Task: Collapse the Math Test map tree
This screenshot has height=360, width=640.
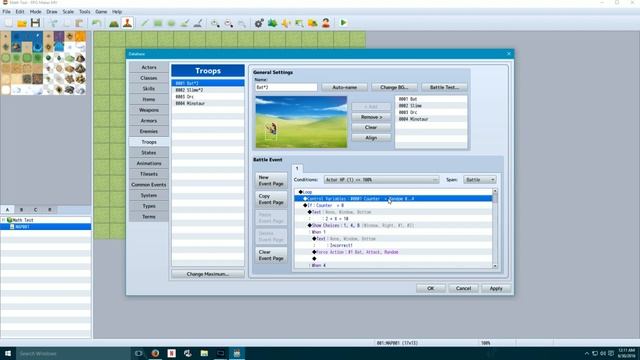Action: tap(4, 220)
